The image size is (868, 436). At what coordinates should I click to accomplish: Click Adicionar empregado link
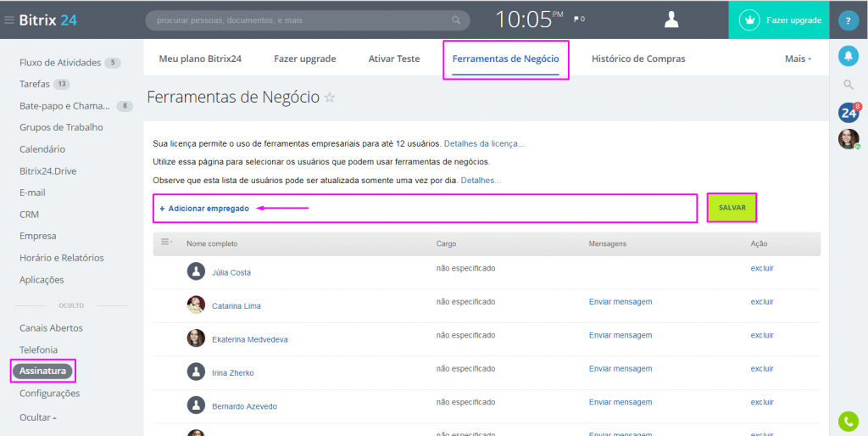[x=204, y=209]
